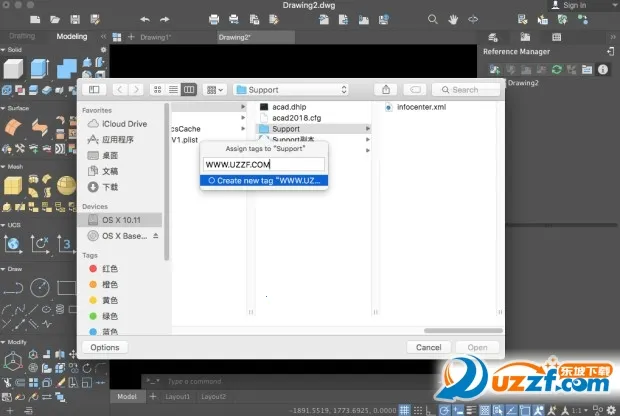Click the tag name text field
Screen dimensions: 620x416
pyautogui.click(x=264, y=164)
